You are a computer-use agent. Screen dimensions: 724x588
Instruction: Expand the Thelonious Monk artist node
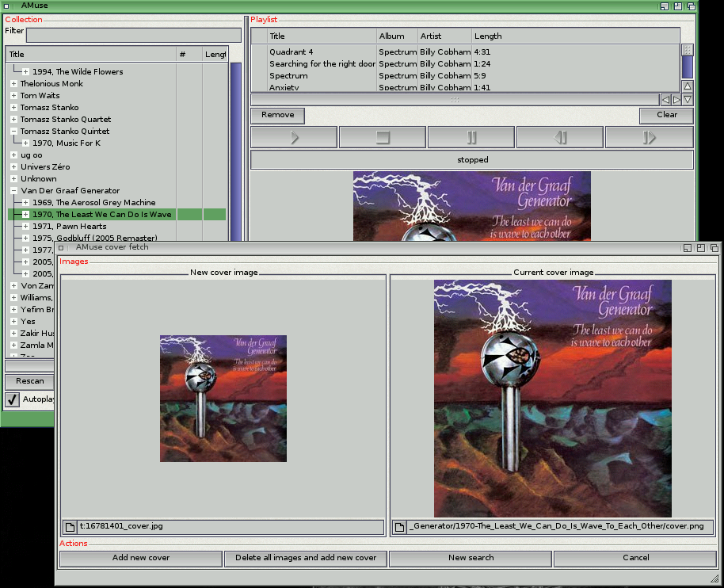13,84
